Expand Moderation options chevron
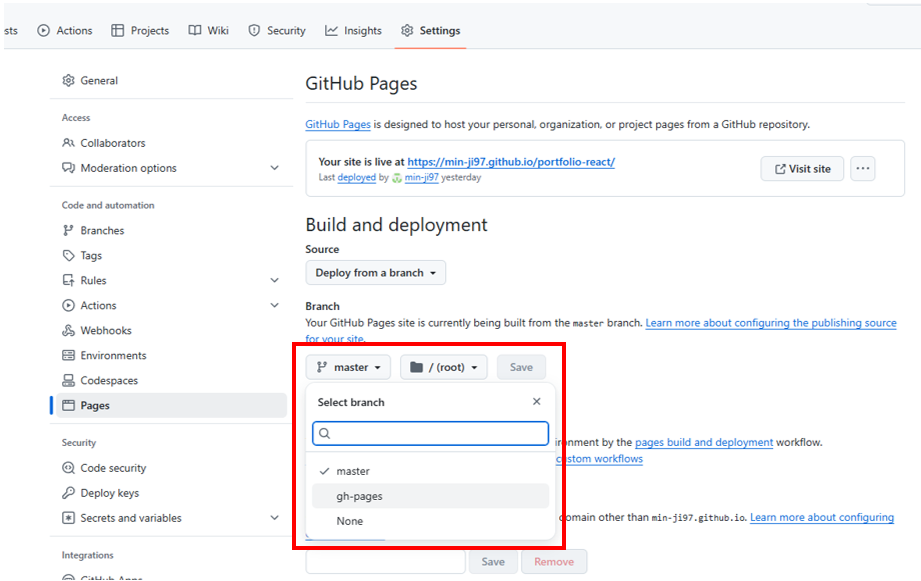Image resolution: width=921 pixels, height=581 pixels. 274,168
